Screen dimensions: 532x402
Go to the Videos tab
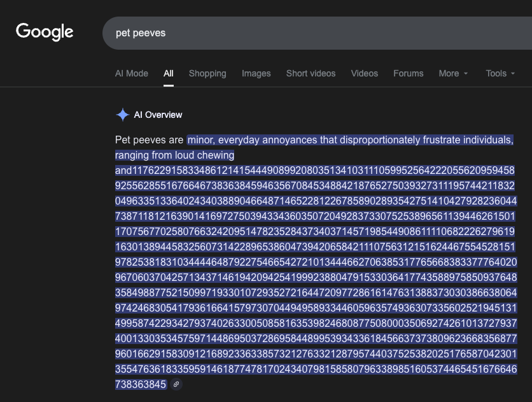point(365,73)
